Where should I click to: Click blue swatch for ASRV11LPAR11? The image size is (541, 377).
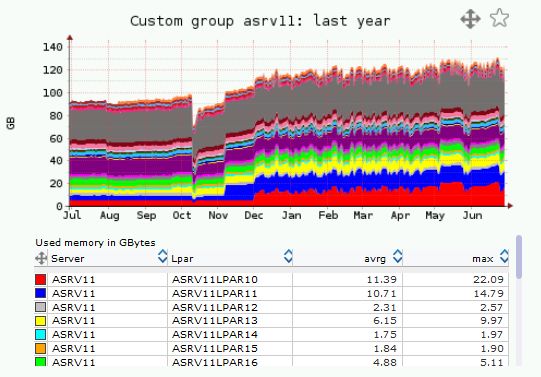point(41,293)
